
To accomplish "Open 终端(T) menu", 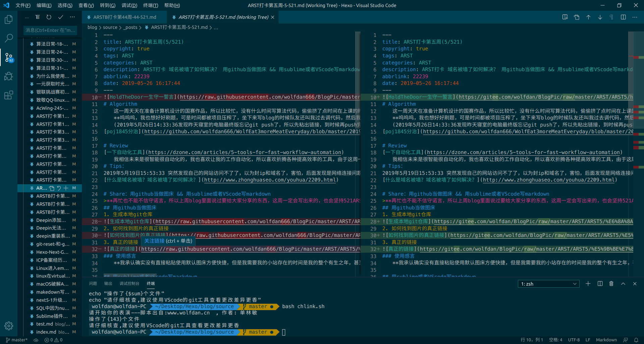I will pos(150,5).
